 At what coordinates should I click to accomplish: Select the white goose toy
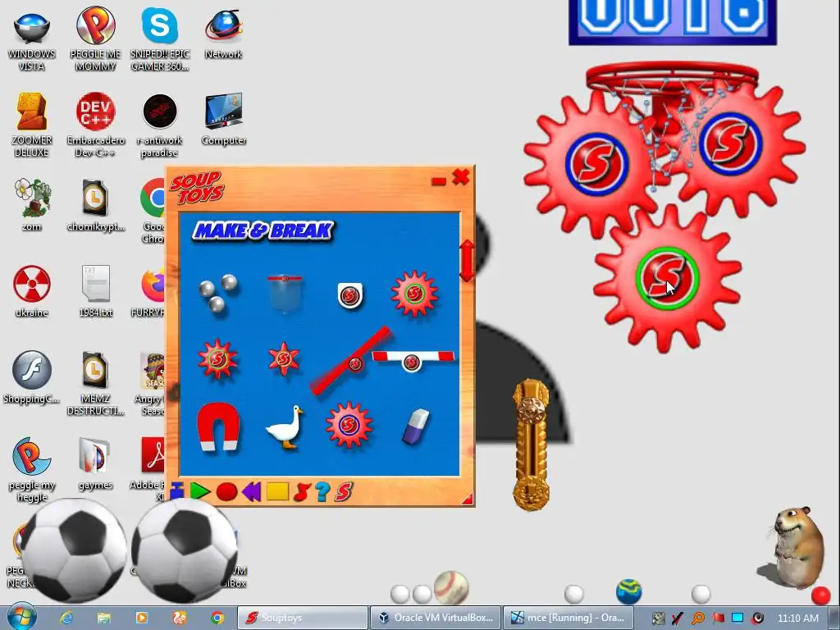tap(285, 427)
